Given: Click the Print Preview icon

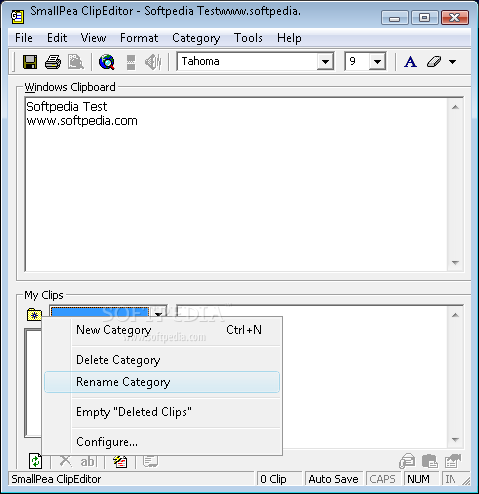Looking at the screenshot, I should coord(76,62).
